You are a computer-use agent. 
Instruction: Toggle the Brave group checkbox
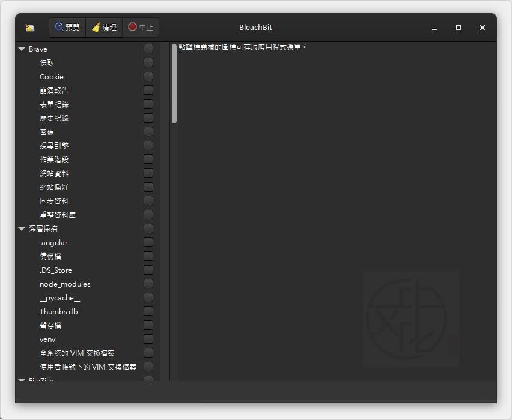point(148,49)
